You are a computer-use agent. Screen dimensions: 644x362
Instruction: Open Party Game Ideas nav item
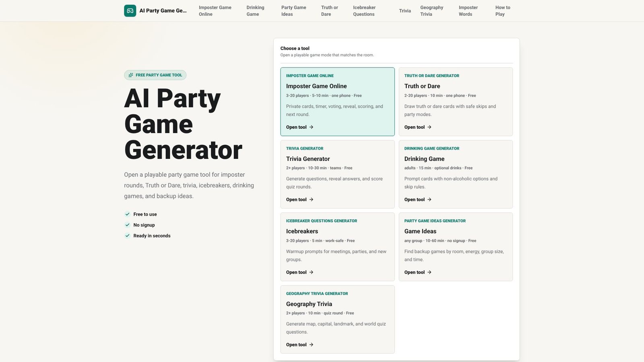(x=294, y=11)
